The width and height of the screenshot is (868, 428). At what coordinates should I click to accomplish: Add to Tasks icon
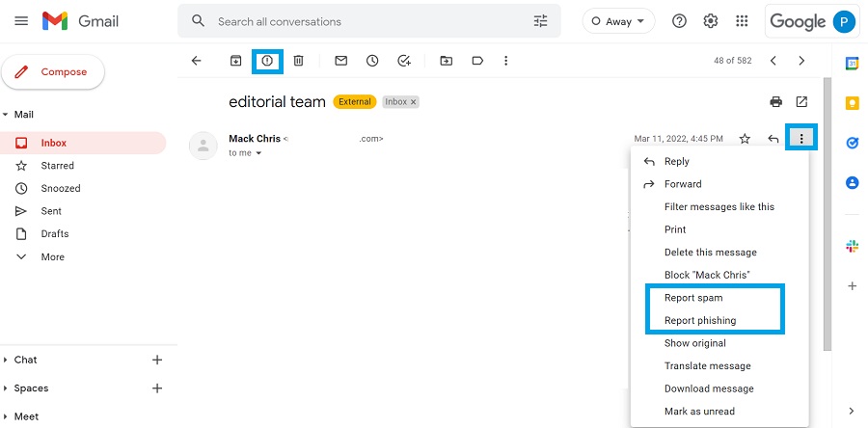click(404, 61)
